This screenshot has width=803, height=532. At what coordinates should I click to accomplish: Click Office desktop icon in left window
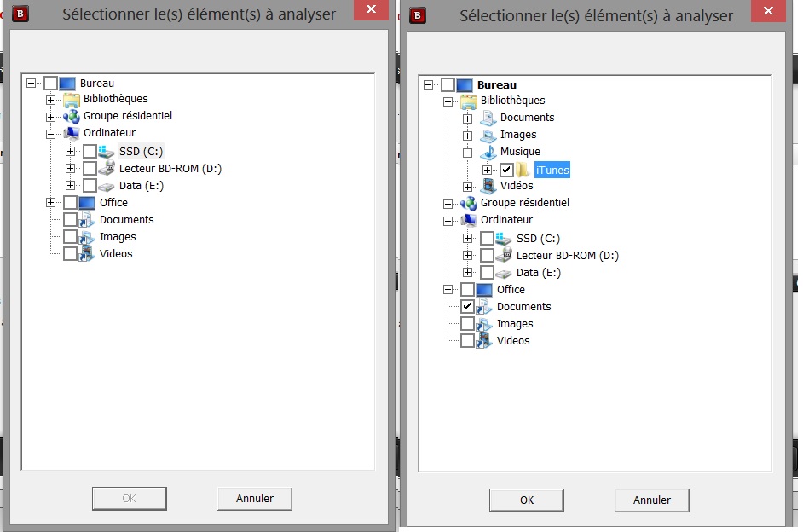87,203
